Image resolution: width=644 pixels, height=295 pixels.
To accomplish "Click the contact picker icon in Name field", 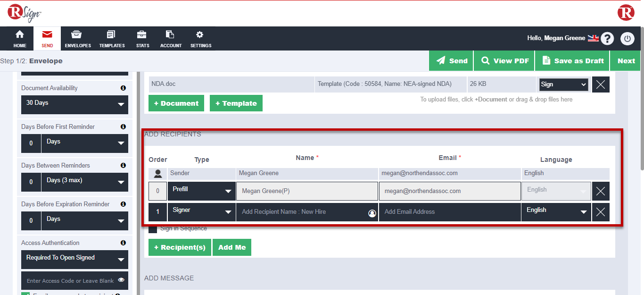I will coord(372,213).
